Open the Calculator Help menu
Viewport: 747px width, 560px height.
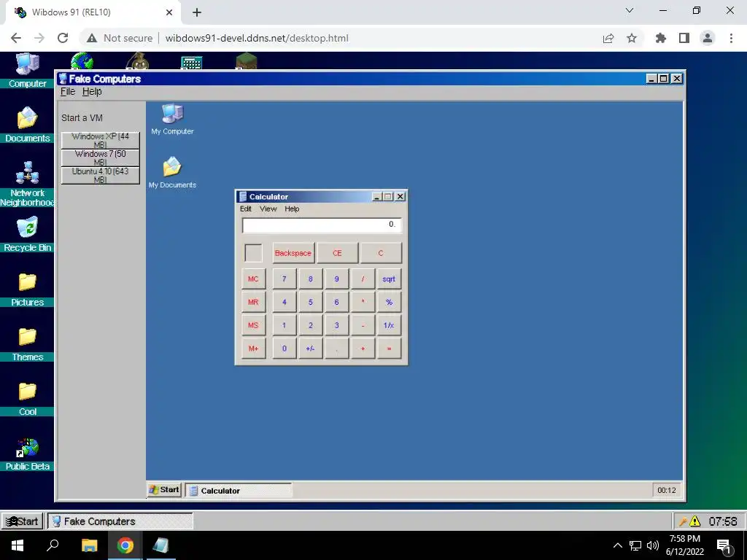292,209
